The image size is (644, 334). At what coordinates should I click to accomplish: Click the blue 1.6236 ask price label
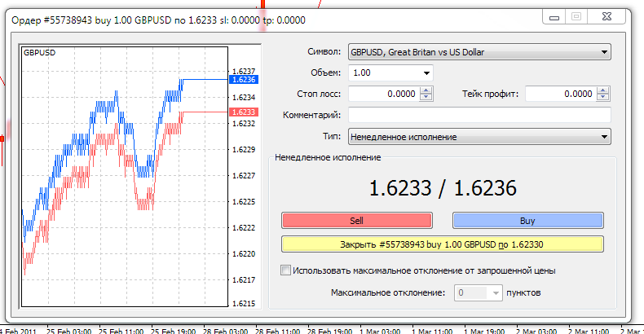point(244,80)
